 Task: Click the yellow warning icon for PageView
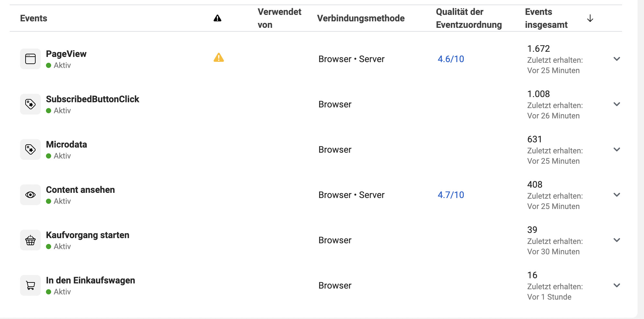pyautogui.click(x=219, y=58)
